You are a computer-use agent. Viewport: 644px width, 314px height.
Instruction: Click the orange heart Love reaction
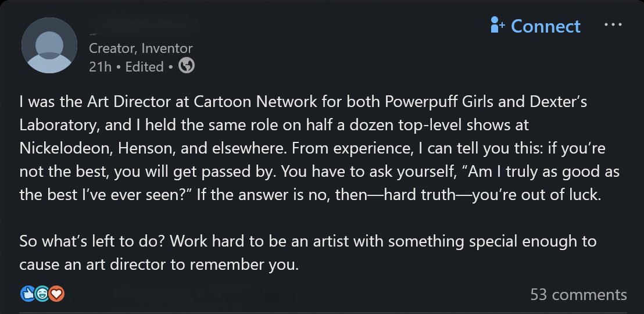coord(56,294)
